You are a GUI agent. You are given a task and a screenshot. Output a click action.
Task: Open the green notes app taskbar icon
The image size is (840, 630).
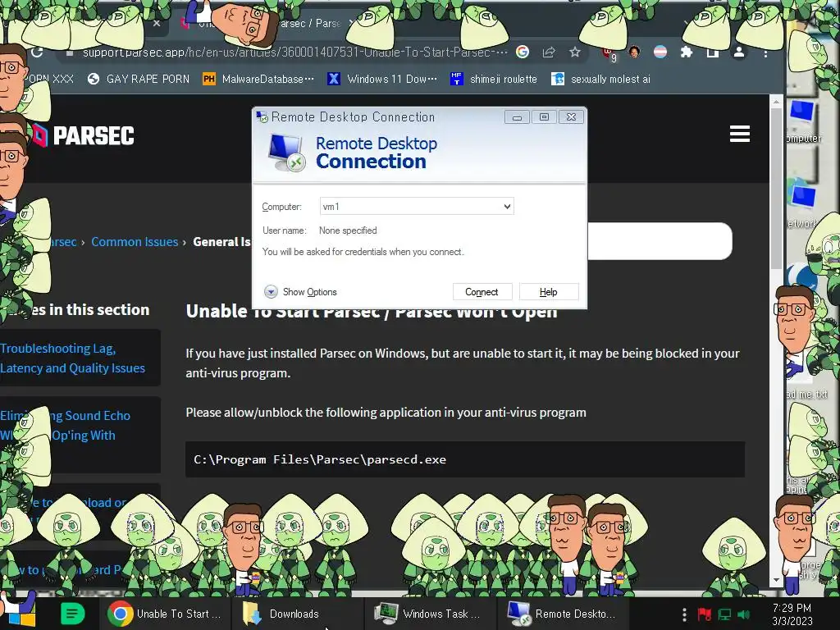pyautogui.click(x=72, y=614)
